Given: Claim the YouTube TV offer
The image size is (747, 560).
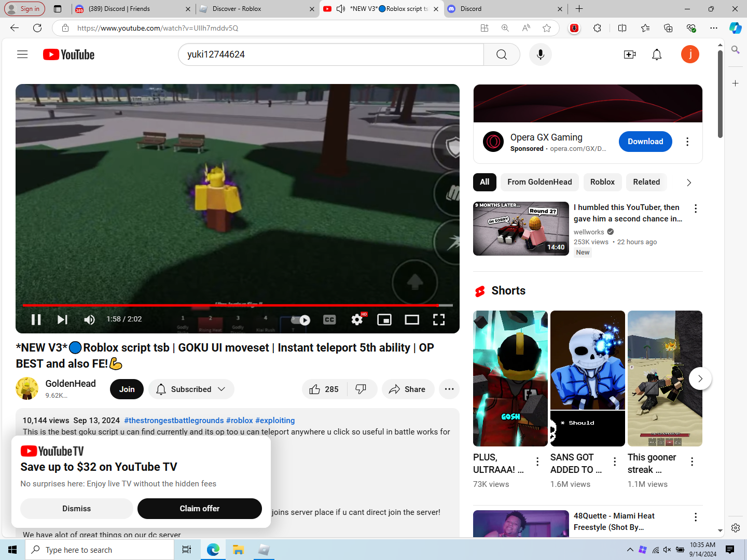Looking at the screenshot, I should (x=200, y=509).
